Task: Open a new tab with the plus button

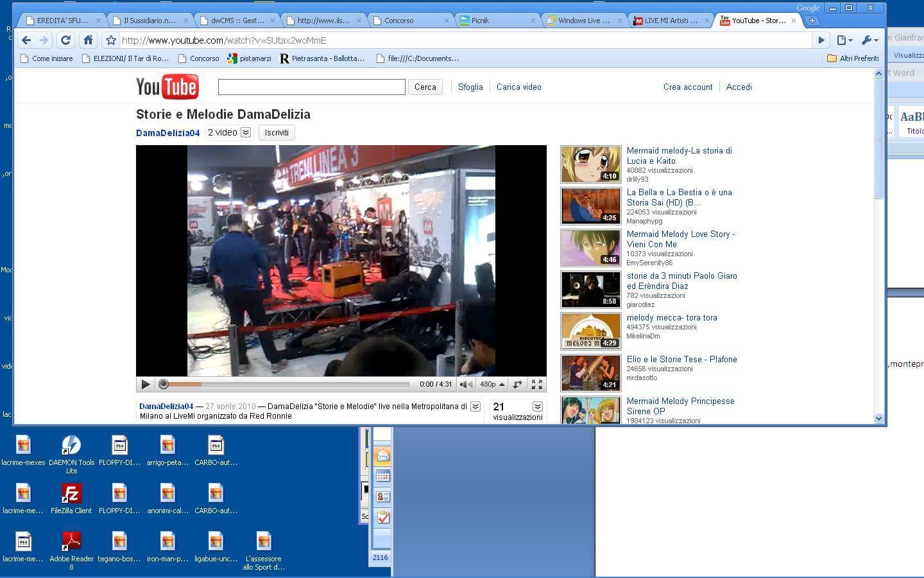Action: pos(812,21)
